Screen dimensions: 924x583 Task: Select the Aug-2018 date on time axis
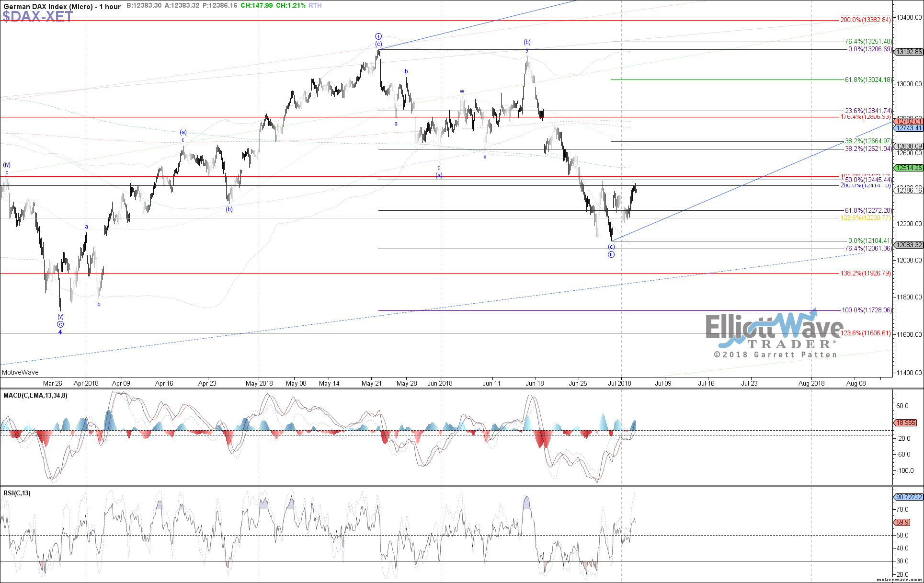811,383
